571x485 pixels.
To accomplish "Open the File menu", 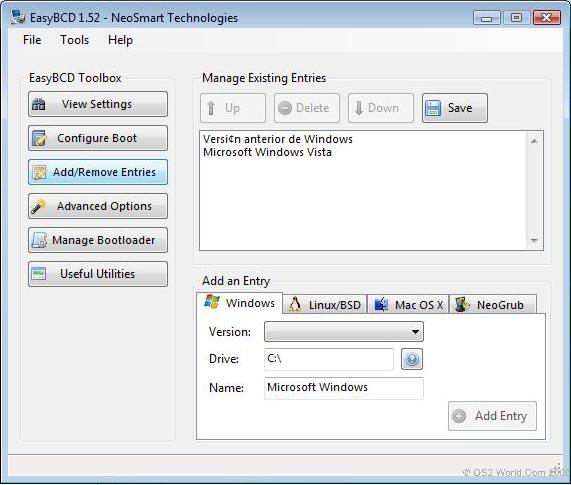I will point(32,40).
